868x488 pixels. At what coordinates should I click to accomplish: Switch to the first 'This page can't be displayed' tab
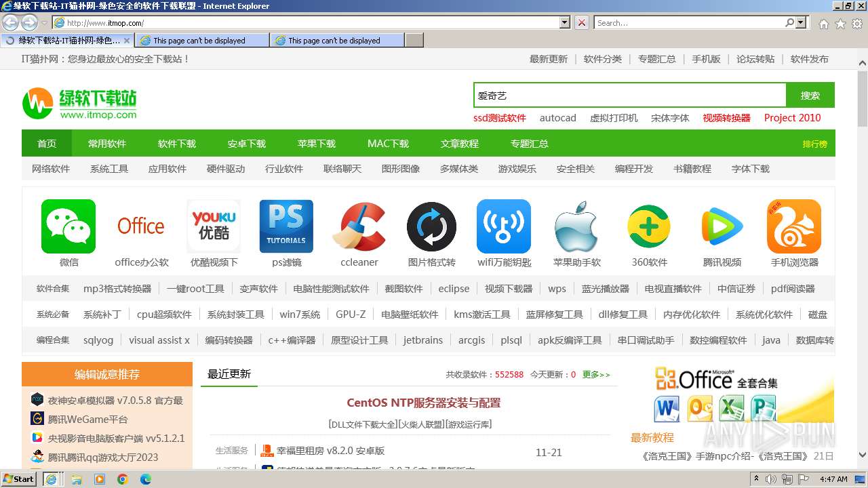[x=202, y=41]
